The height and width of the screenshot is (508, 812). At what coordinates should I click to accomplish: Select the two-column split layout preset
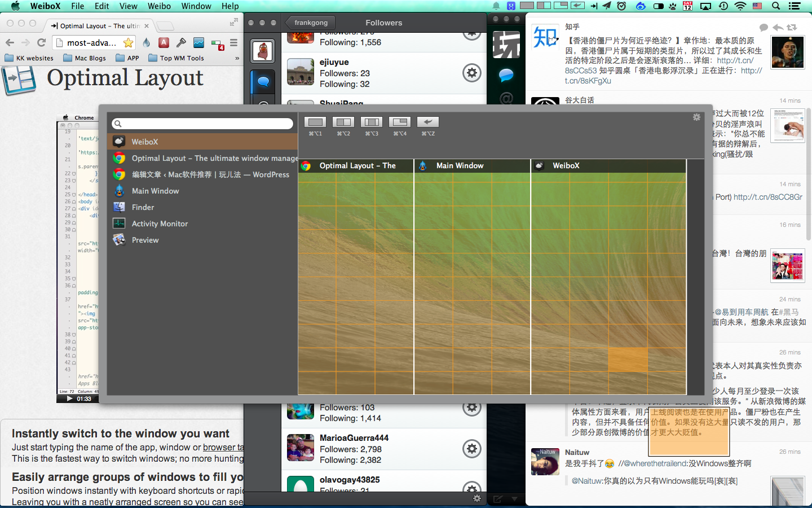343,122
